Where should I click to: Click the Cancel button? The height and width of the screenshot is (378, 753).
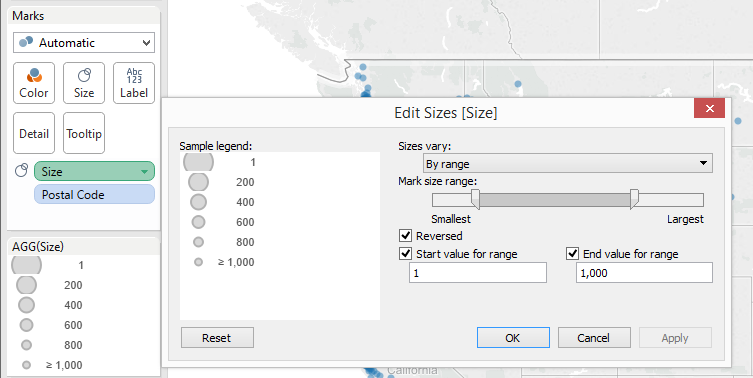click(x=594, y=338)
